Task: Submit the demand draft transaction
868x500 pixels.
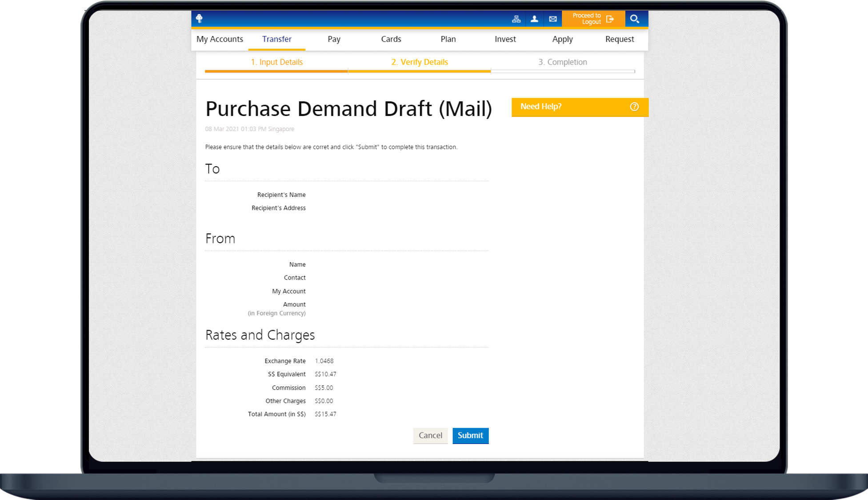Action: [470, 436]
